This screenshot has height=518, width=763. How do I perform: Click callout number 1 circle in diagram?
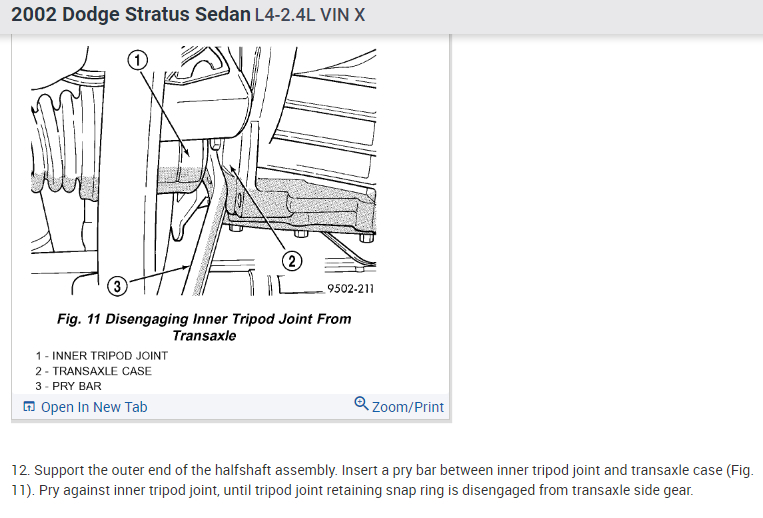click(138, 60)
